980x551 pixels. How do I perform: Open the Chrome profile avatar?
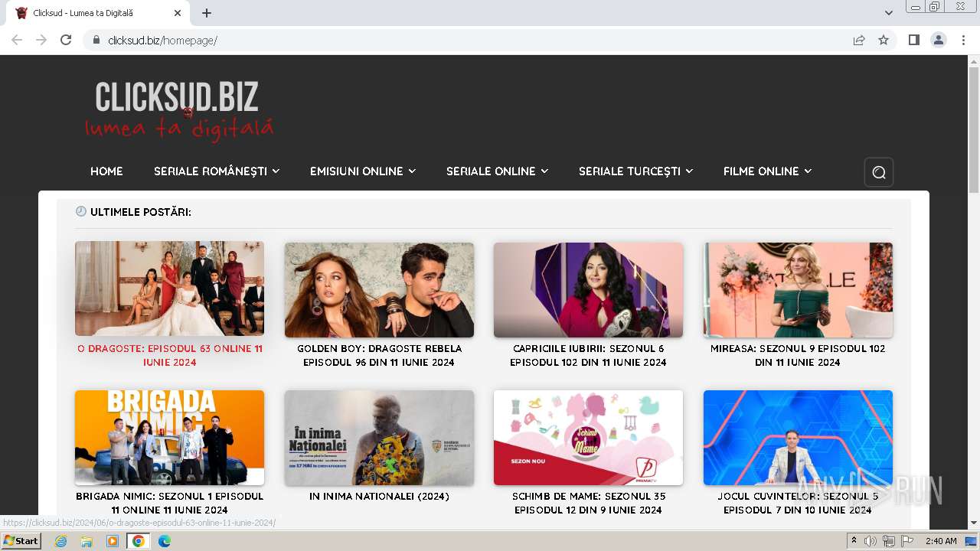click(939, 40)
